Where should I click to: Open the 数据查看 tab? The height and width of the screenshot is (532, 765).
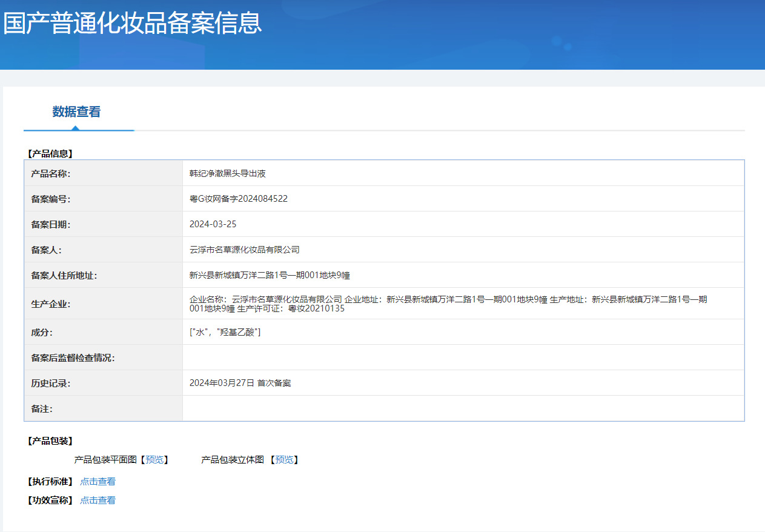click(x=76, y=111)
